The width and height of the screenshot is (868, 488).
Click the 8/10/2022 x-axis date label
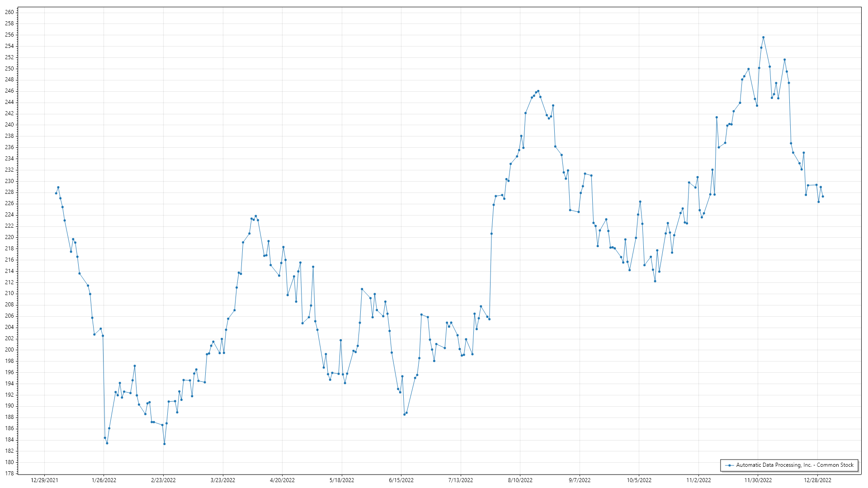click(x=520, y=480)
